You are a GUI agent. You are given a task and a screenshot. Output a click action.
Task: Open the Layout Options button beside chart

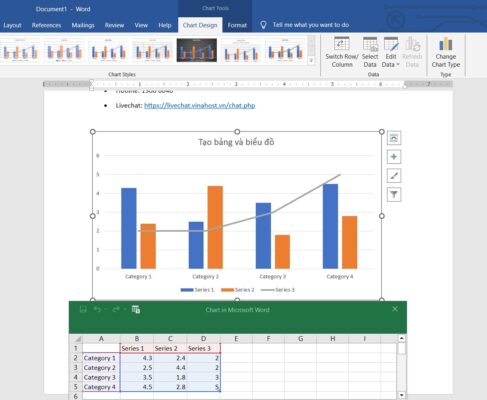coord(394,138)
